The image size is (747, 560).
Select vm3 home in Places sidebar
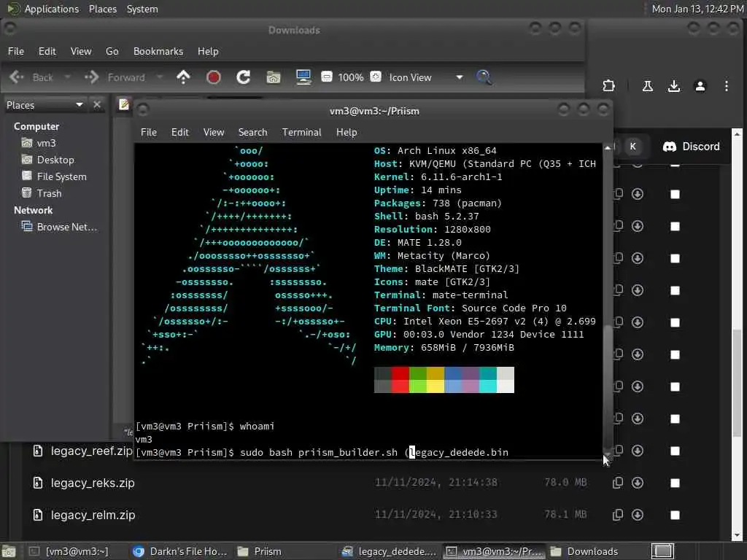coord(39,143)
